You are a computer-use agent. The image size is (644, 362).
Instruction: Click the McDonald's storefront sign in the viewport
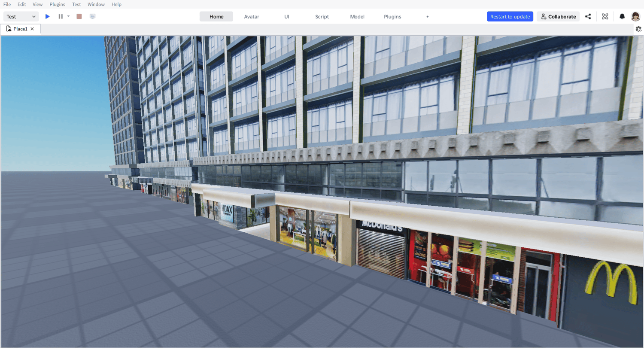tap(382, 225)
